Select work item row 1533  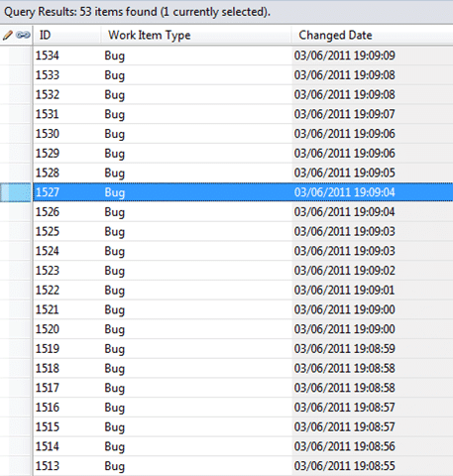pos(243,75)
